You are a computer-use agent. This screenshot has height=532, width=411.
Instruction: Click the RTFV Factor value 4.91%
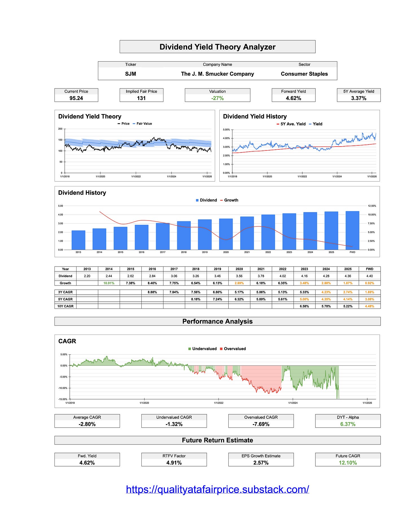tap(174, 463)
